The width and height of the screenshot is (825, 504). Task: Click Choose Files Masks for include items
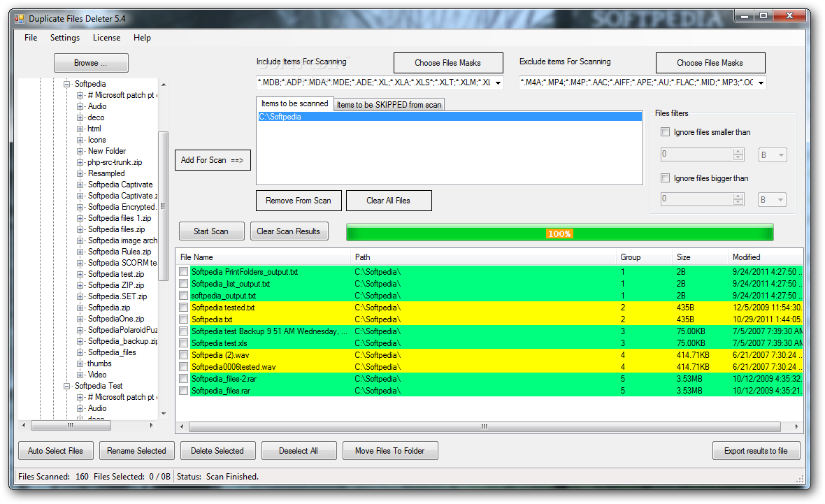(447, 63)
